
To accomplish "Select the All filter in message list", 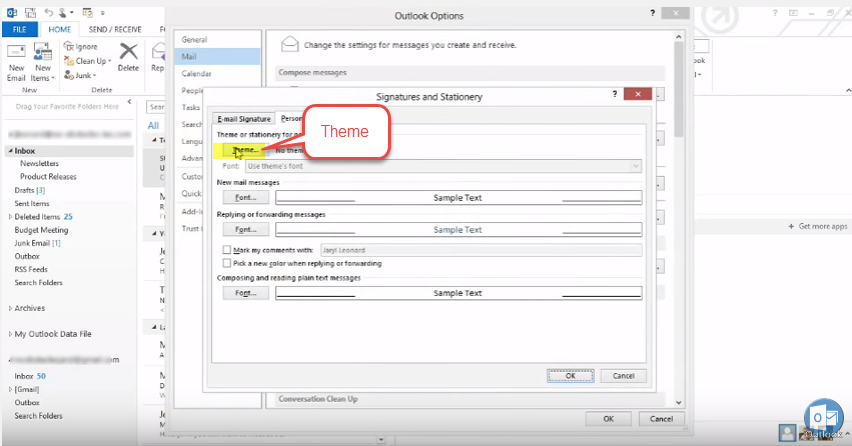I will click(x=153, y=125).
